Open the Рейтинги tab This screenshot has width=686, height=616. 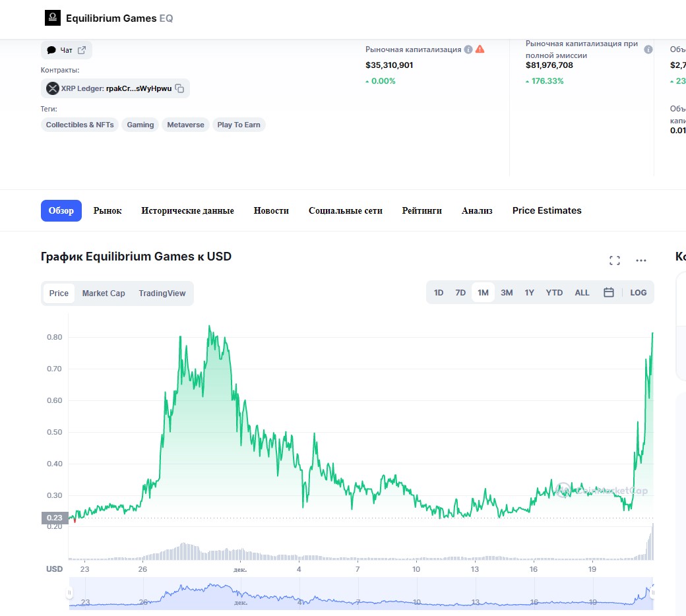point(421,211)
